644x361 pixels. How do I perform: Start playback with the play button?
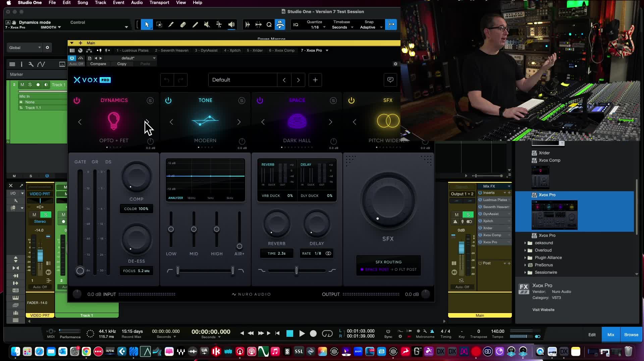click(302, 333)
